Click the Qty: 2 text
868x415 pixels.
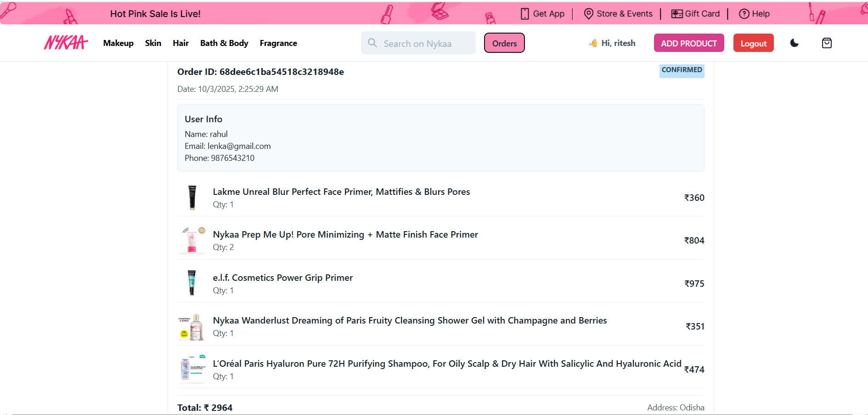pyautogui.click(x=223, y=247)
